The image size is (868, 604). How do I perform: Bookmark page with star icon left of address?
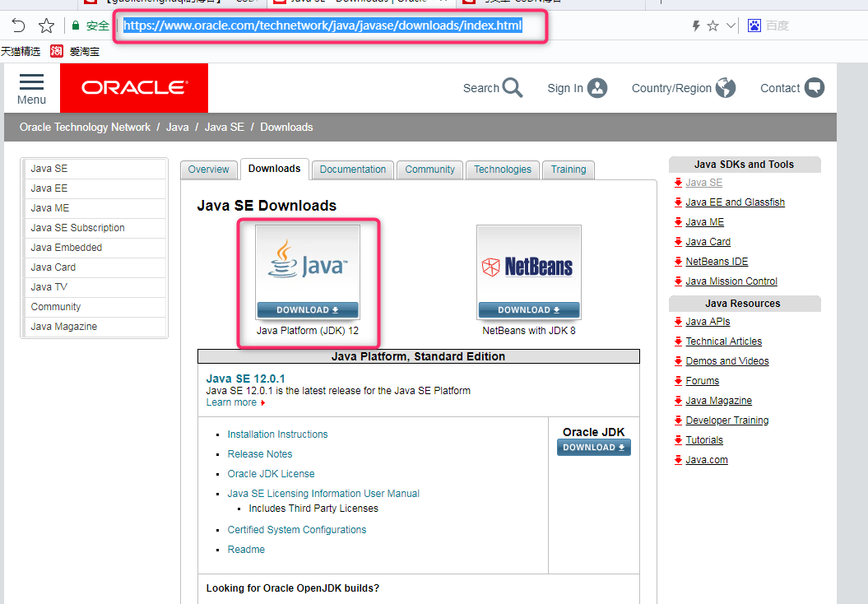pyautogui.click(x=47, y=26)
